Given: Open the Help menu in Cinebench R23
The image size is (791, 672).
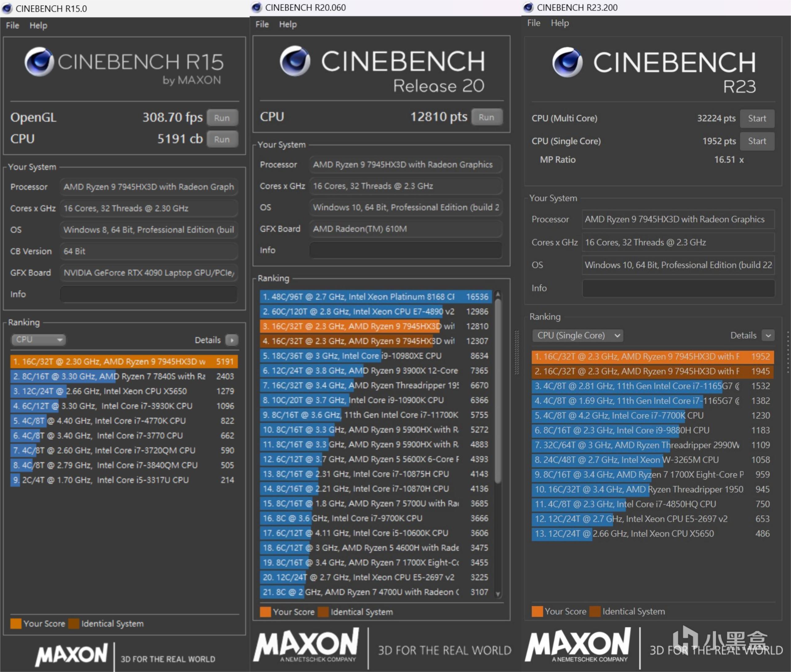Looking at the screenshot, I should pos(560,23).
